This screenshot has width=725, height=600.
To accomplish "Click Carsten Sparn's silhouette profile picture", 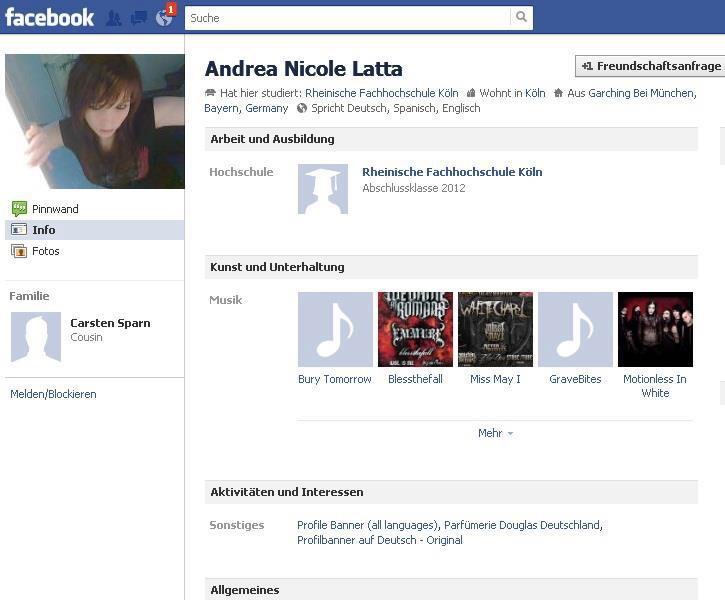I will click(x=36, y=337).
